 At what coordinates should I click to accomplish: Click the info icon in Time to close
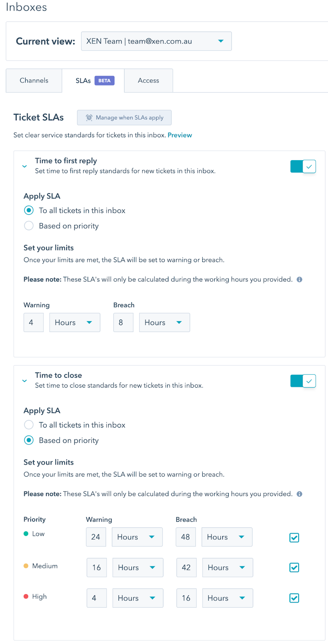point(299,494)
